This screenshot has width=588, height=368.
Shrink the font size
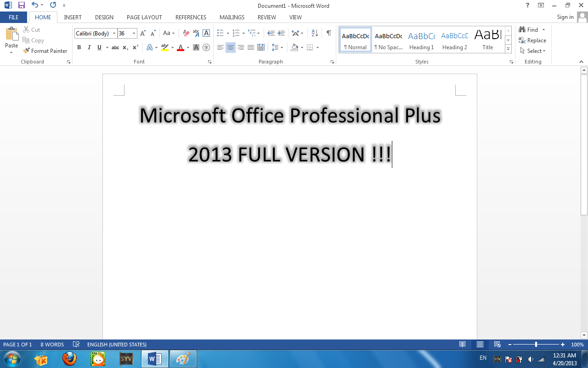click(153, 34)
